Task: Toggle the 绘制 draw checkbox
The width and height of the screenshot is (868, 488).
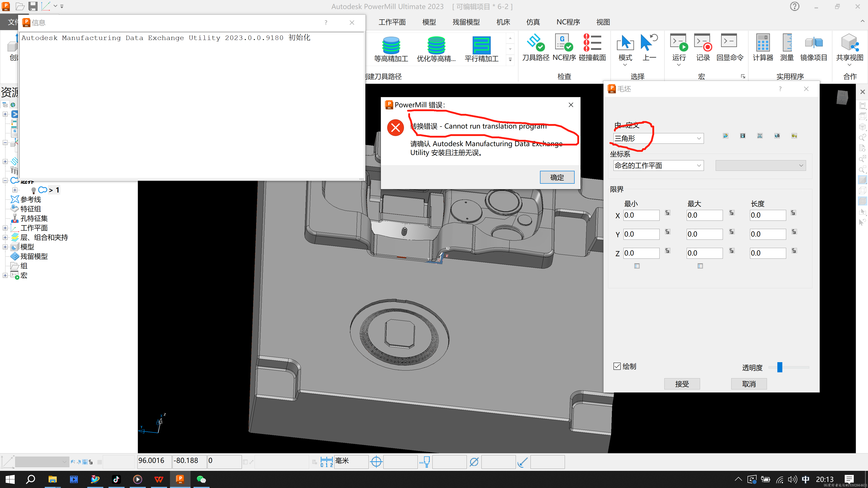Action: tap(617, 366)
